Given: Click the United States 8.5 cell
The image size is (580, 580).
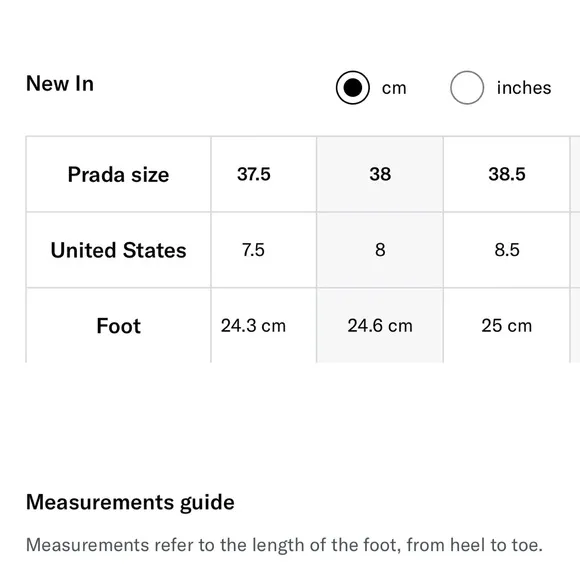Looking at the screenshot, I should point(506,250).
